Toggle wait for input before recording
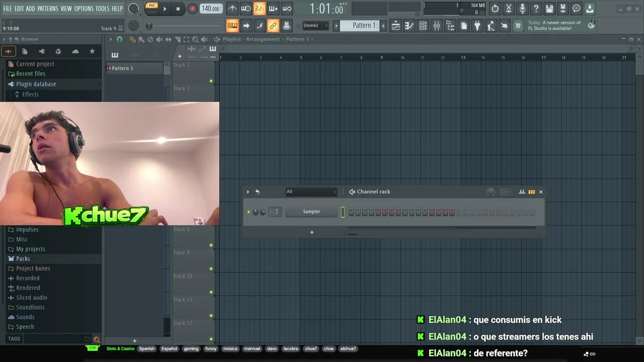The width and height of the screenshot is (644, 362). click(246, 9)
